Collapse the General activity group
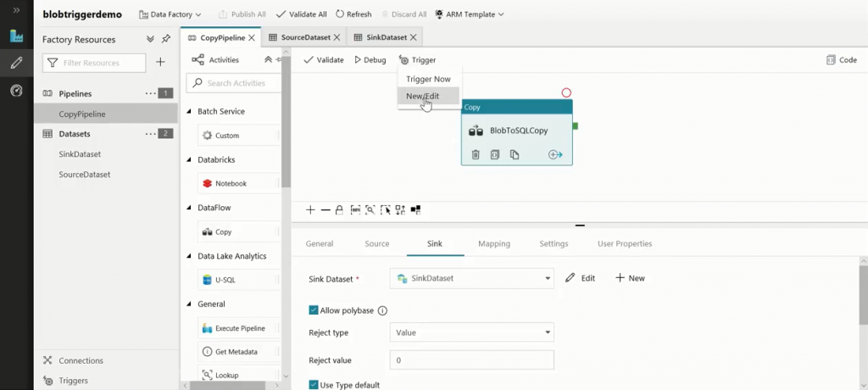The image size is (868, 390). pyautogui.click(x=190, y=304)
